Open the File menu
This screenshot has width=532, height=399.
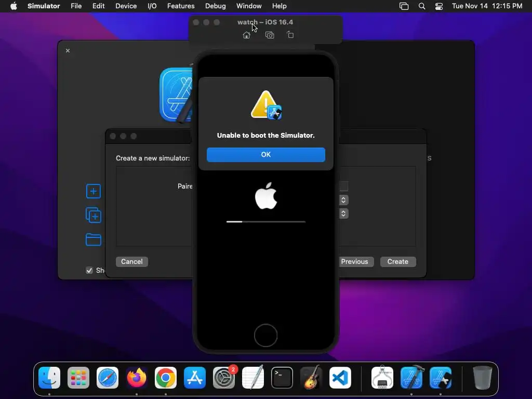click(x=76, y=6)
